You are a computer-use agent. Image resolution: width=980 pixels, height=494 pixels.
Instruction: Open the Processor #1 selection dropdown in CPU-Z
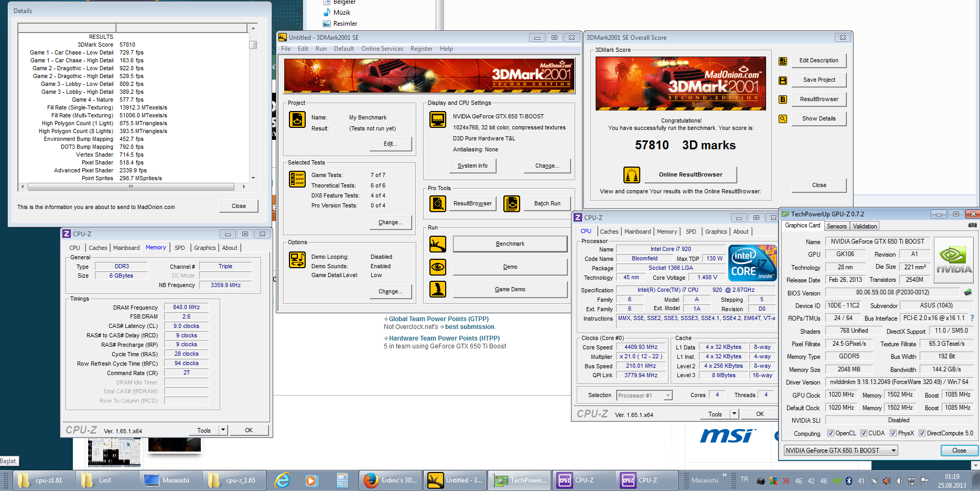pos(644,396)
